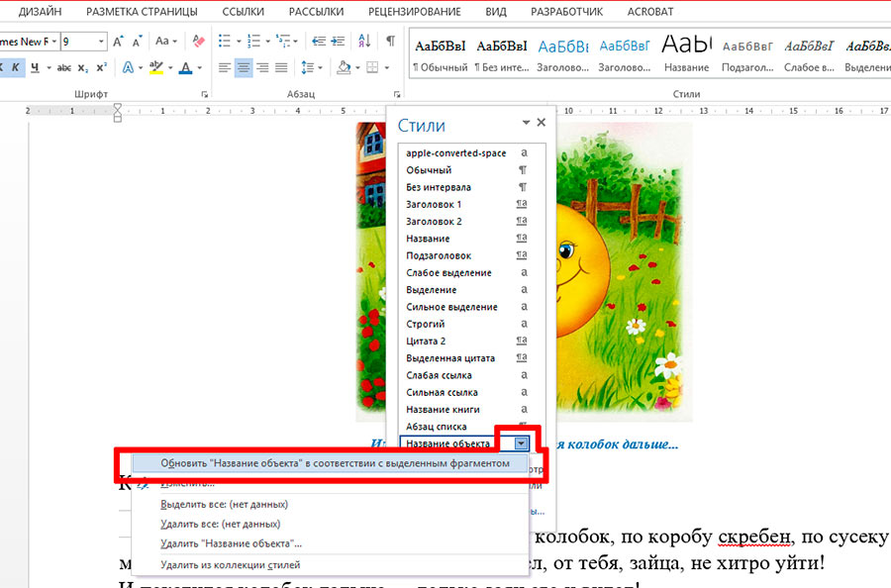Toggle italic formatting (К button)
The image size is (891, 588).
click(x=14, y=67)
